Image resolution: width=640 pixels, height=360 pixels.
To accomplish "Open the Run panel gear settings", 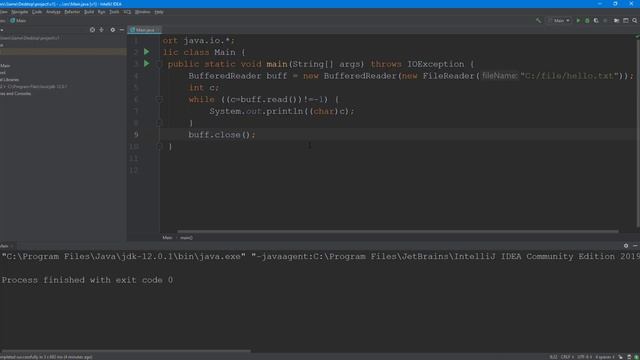I will pyautogui.click(x=626, y=246).
